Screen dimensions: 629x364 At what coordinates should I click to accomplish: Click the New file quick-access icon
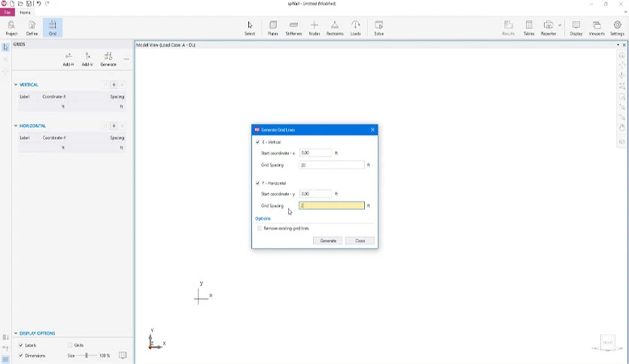[x=13, y=4]
